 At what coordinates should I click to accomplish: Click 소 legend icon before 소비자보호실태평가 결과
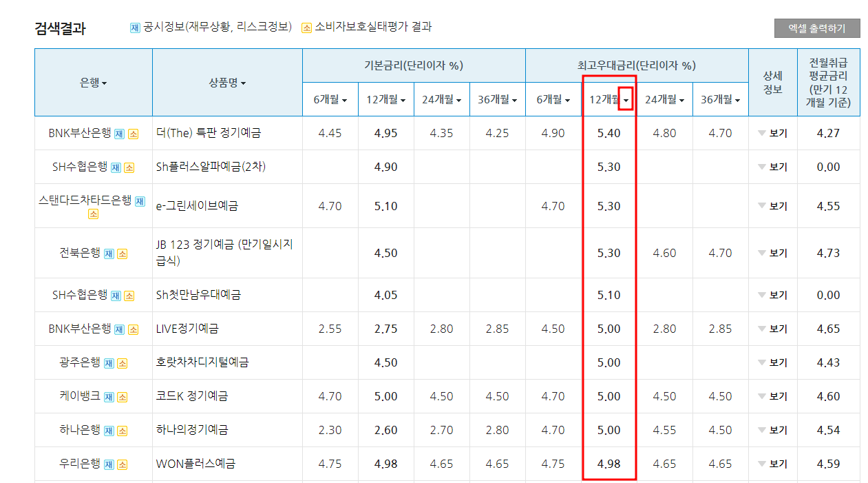pyautogui.click(x=307, y=28)
